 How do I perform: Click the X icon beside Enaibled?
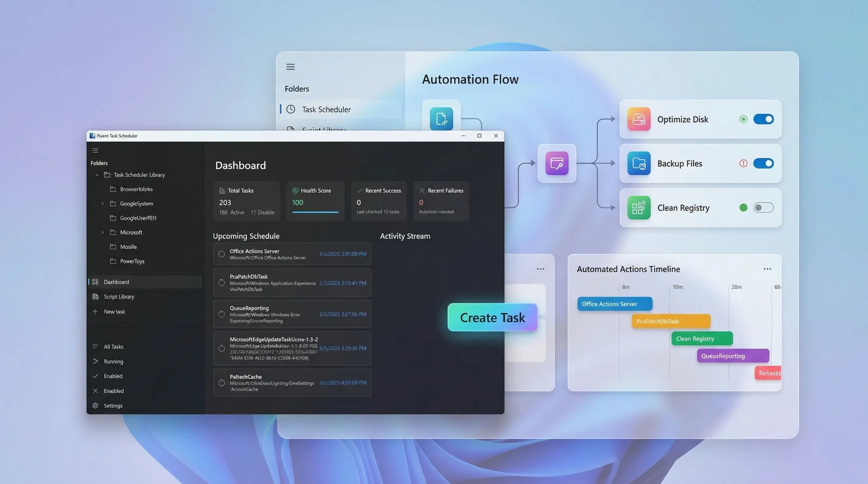(x=95, y=391)
